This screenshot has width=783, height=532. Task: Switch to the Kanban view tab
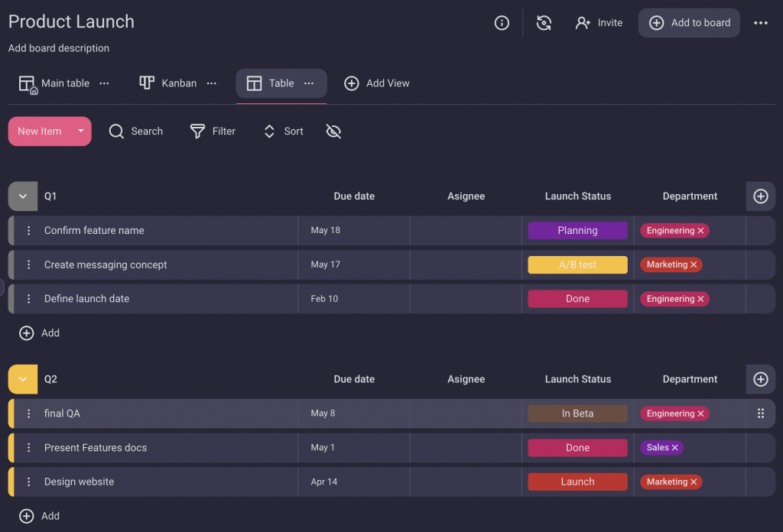[x=170, y=83]
